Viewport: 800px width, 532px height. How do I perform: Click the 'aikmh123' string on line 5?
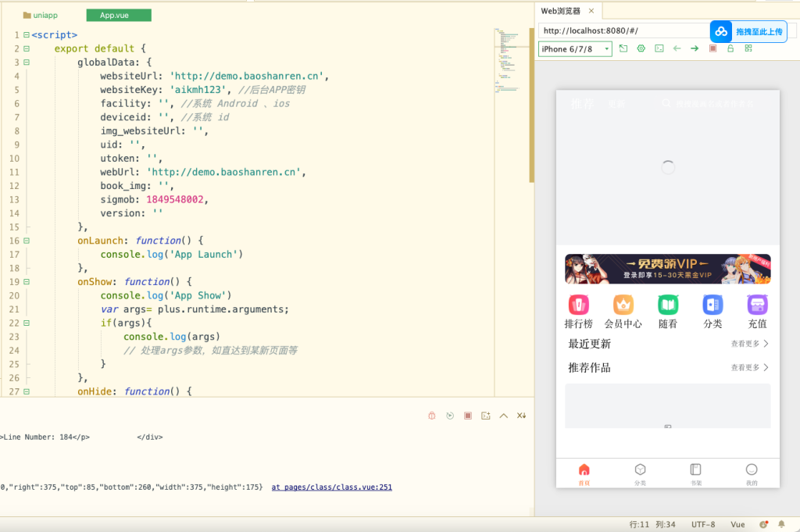point(198,90)
